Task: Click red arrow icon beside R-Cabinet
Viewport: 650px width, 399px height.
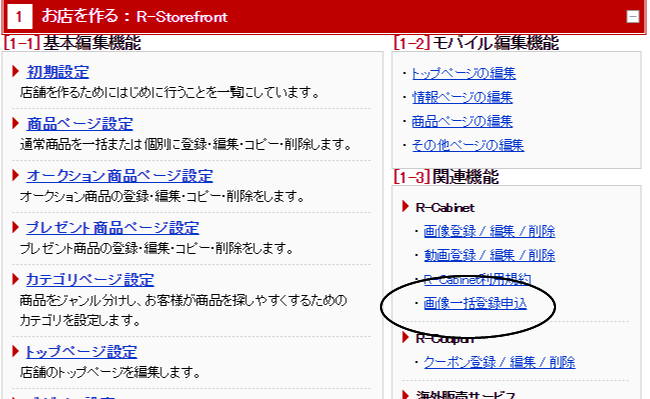Action: (x=405, y=206)
